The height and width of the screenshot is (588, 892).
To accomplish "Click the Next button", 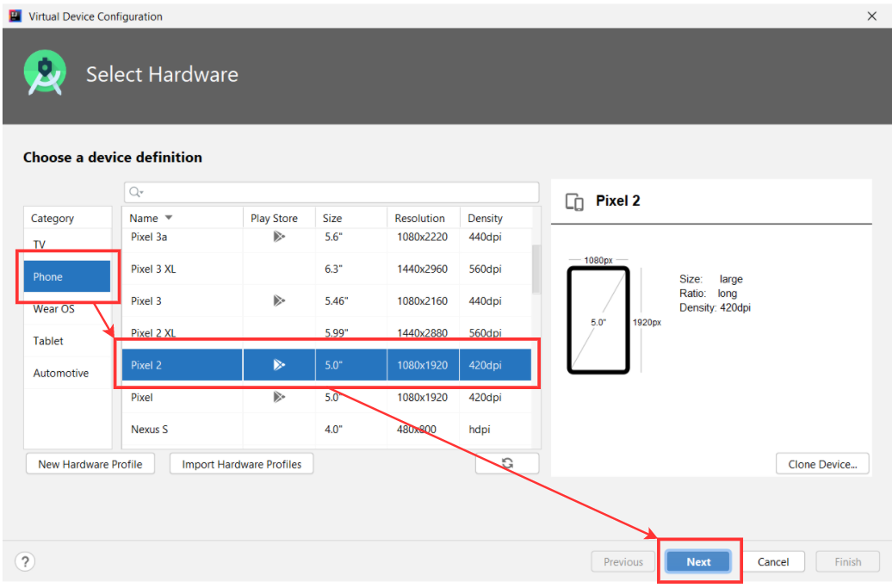I will (x=698, y=562).
